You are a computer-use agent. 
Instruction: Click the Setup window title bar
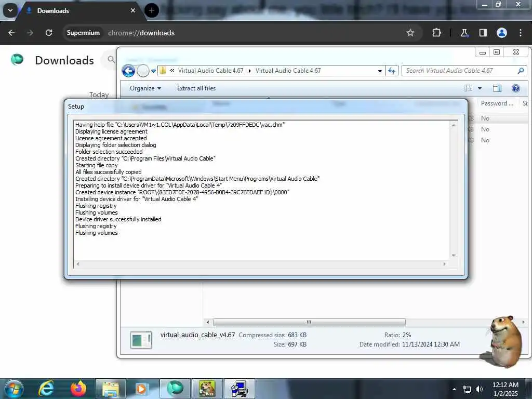[265, 107]
